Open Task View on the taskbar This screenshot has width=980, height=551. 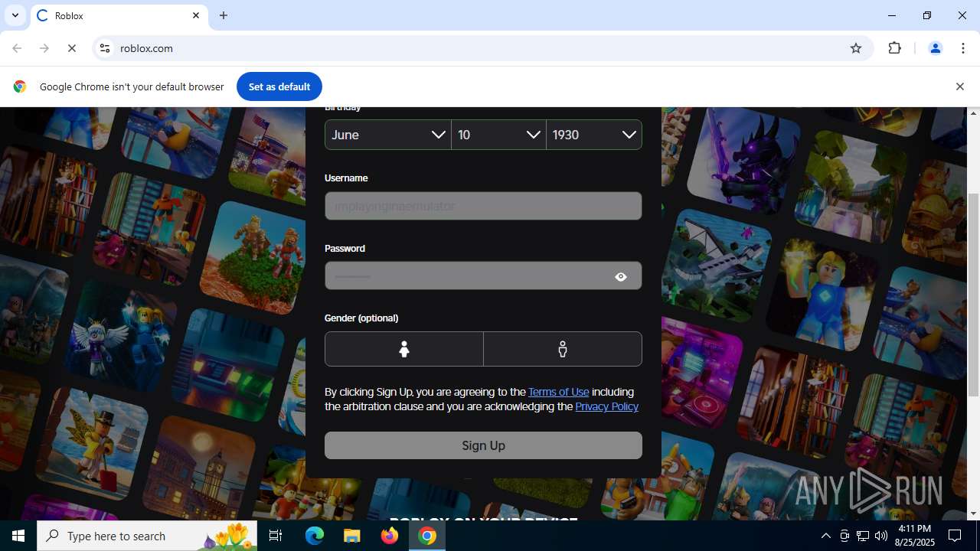pos(276,536)
